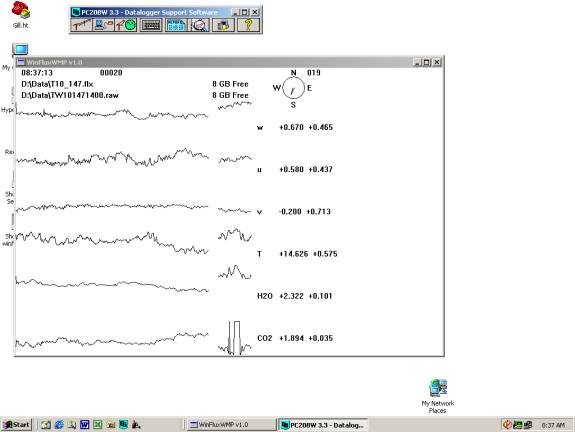Open the Storage Module tool in PC208W
575x432 pixels.
[223, 25]
